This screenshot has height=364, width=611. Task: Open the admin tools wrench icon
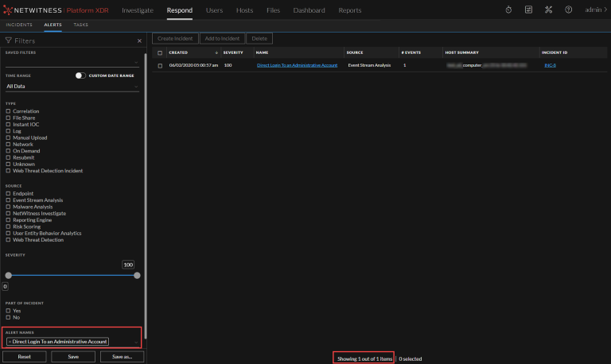coord(549,10)
